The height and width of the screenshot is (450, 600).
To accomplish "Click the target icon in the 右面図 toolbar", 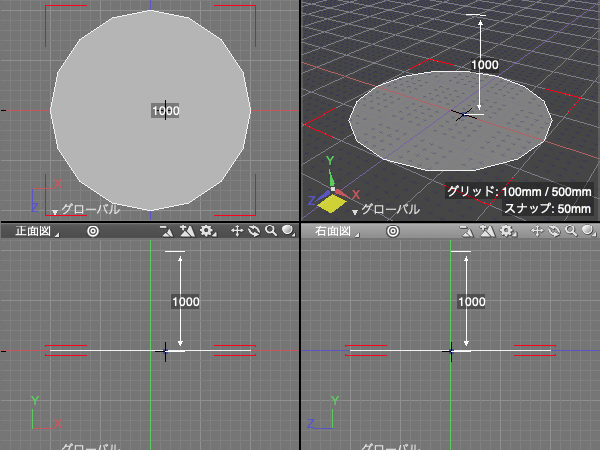I will [x=393, y=231].
